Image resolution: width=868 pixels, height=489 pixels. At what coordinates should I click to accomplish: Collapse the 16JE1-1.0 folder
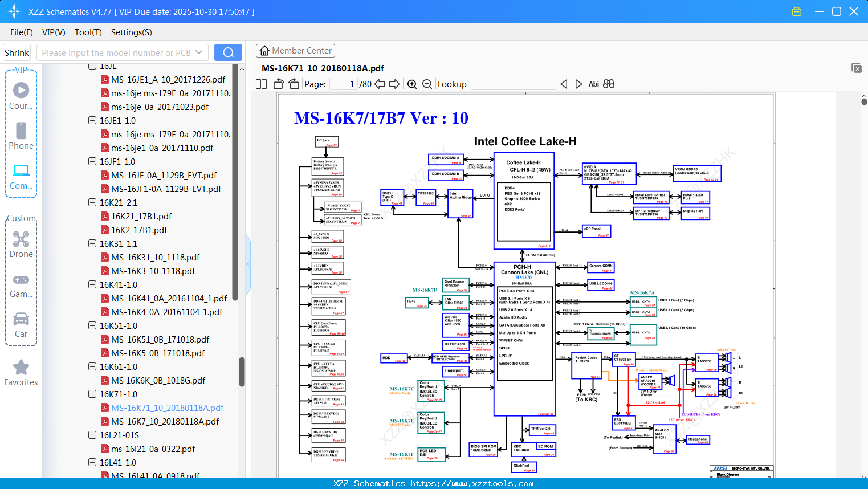tap(92, 121)
